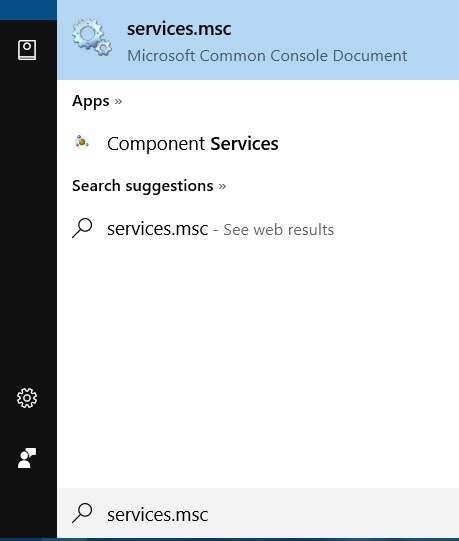Expand the Search suggestions header
459x541 pixels.
click(149, 186)
